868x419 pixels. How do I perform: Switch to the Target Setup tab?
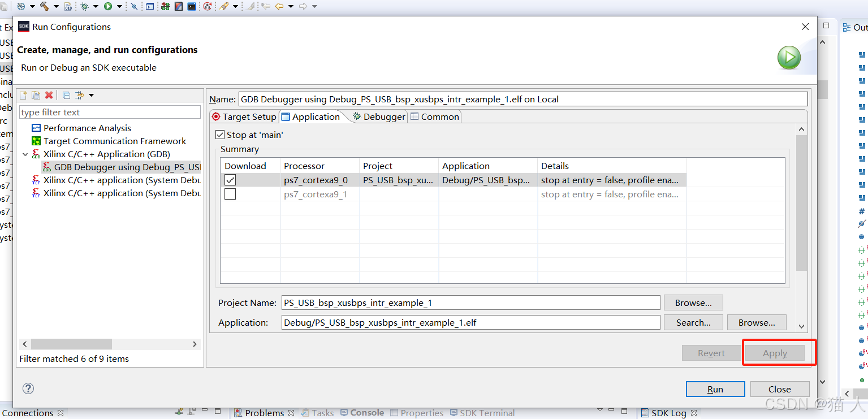(x=244, y=116)
